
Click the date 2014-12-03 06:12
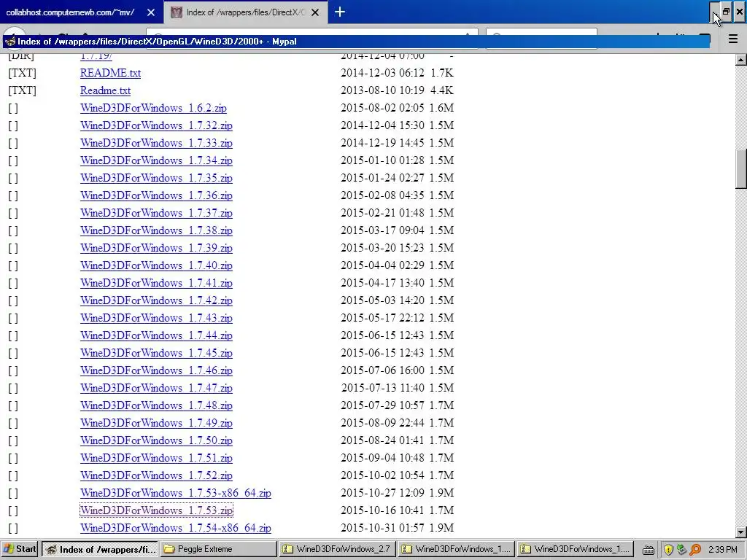click(x=382, y=73)
